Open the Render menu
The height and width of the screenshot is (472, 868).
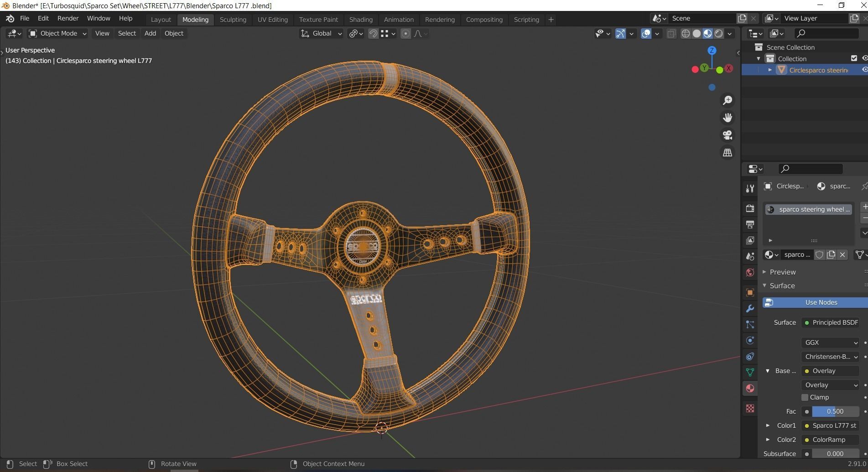point(68,18)
